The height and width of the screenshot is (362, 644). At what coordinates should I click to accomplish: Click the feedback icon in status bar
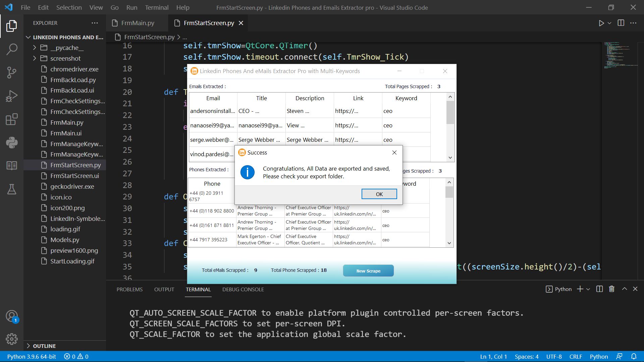(619, 356)
